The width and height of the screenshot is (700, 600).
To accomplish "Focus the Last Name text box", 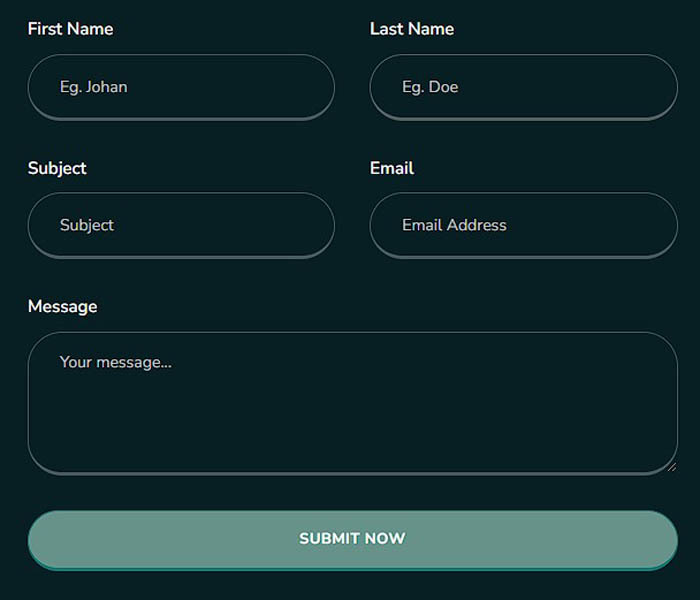I will (523, 87).
